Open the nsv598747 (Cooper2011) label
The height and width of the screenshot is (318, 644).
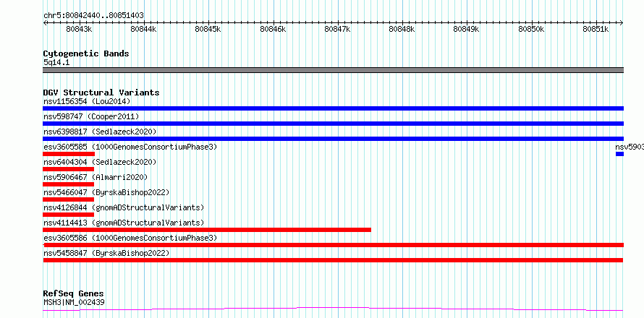pos(91,116)
